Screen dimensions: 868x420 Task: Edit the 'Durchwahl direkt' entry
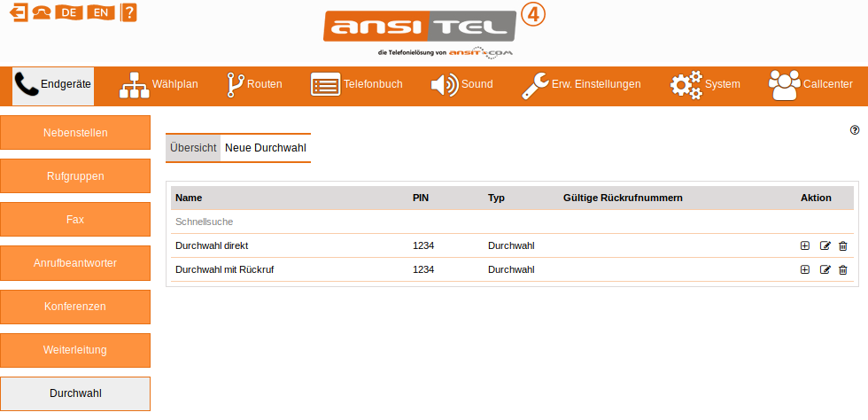pos(825,245)
